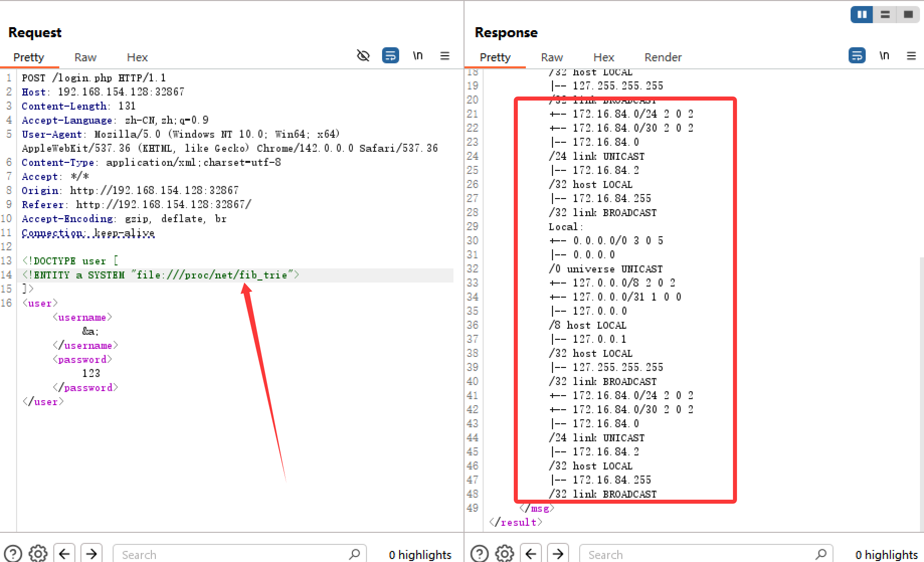Image resolution: width=924 pixels, height=562 pixels.
Task: Open Request panel hamburger options menu
Action: click(445, 56)
